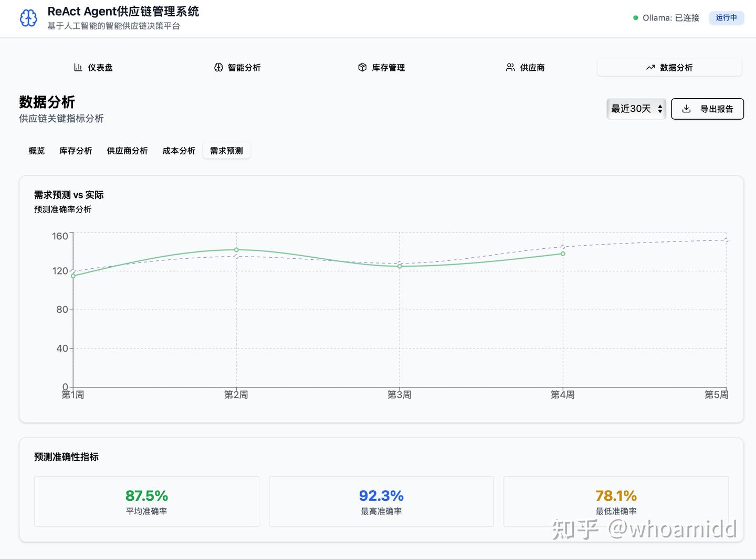
Task: Click the 87.5% 平均准确率 metric card
Action: pyautogui.click(x=146, y=501)
